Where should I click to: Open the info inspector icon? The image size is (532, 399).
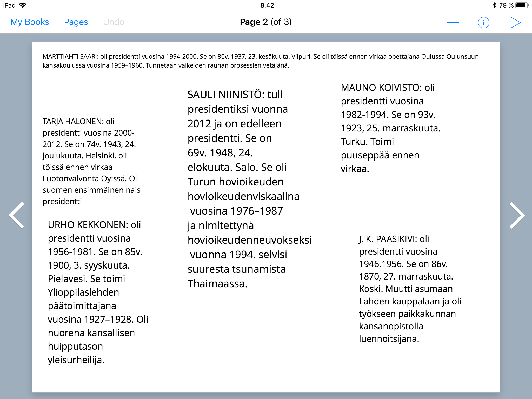[483, 23]
